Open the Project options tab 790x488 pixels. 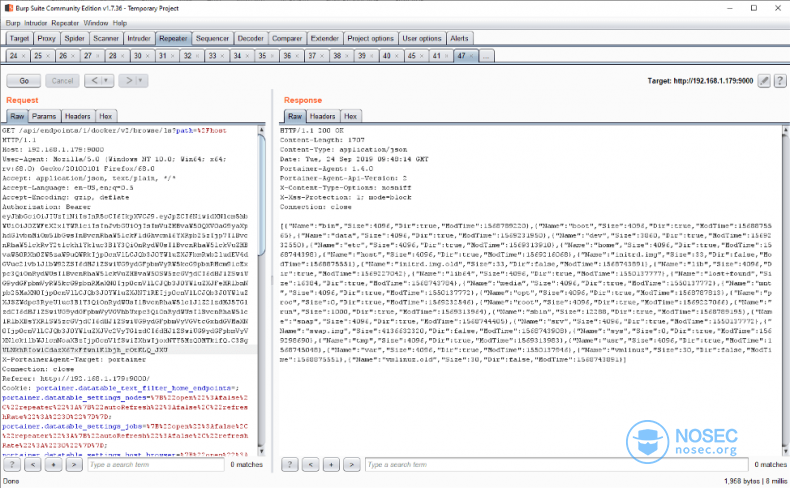[x=371, y=38]
